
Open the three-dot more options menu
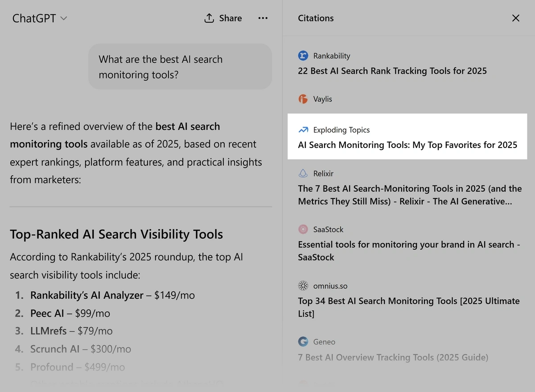[263, 18]
